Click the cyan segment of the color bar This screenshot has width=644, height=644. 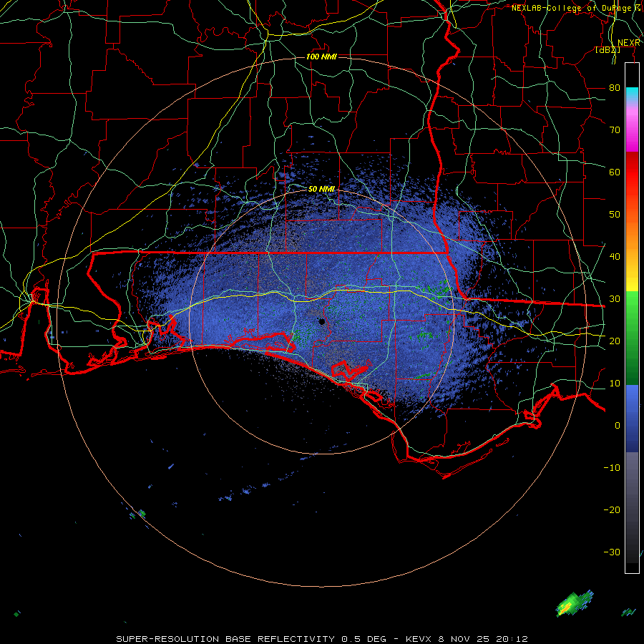pos(632,94)
